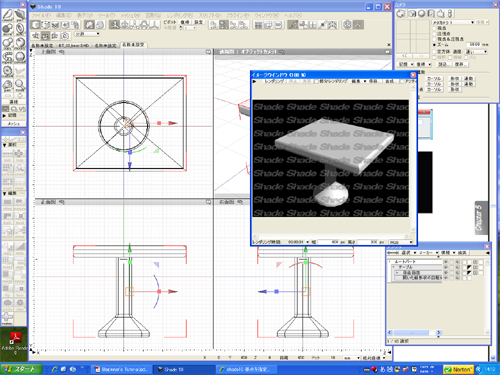Maximize the top view pane with its corner icon
This screenshot has width=500, height=375.
(x=208, y=52)
